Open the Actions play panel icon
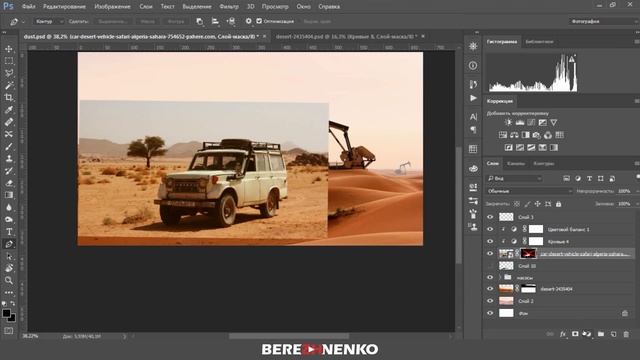 coord(473,98)
